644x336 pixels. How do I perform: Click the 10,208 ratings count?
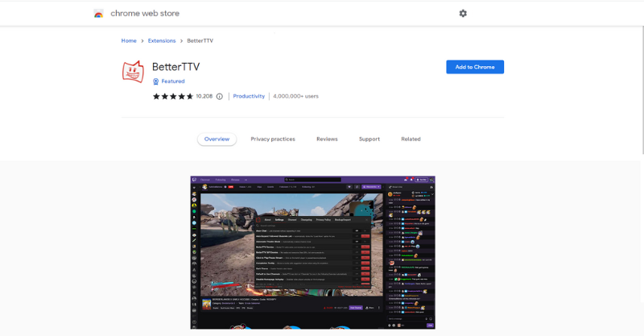point(204,96)
